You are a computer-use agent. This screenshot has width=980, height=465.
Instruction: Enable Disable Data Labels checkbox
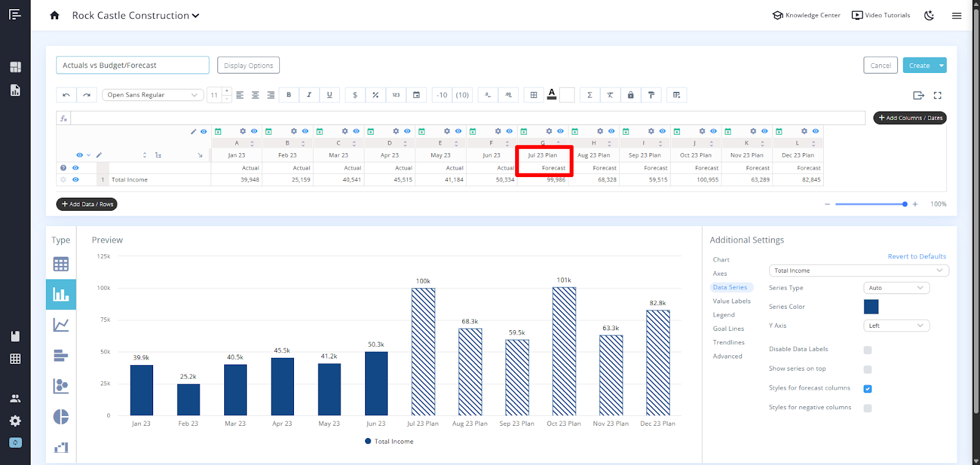click(x=867, y=350)
